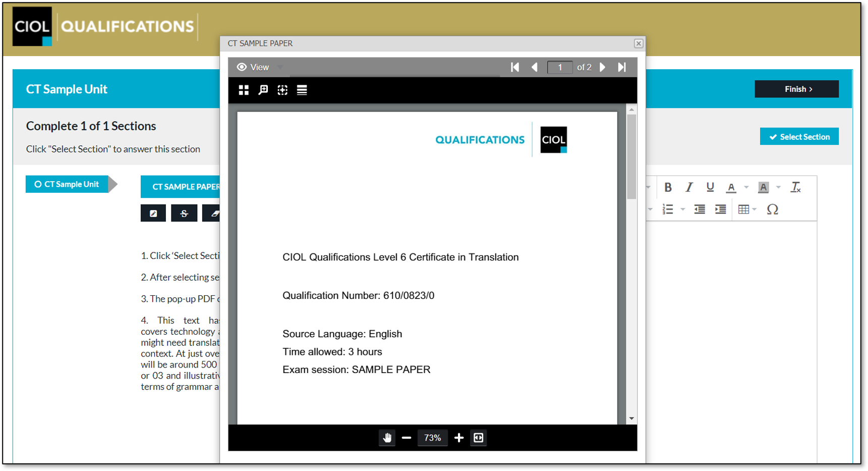Image resolution: width=868 pixels, height=471 pixels.
Task: Click the 'CT Sample Unit' page title
Action: click(67, 89)
